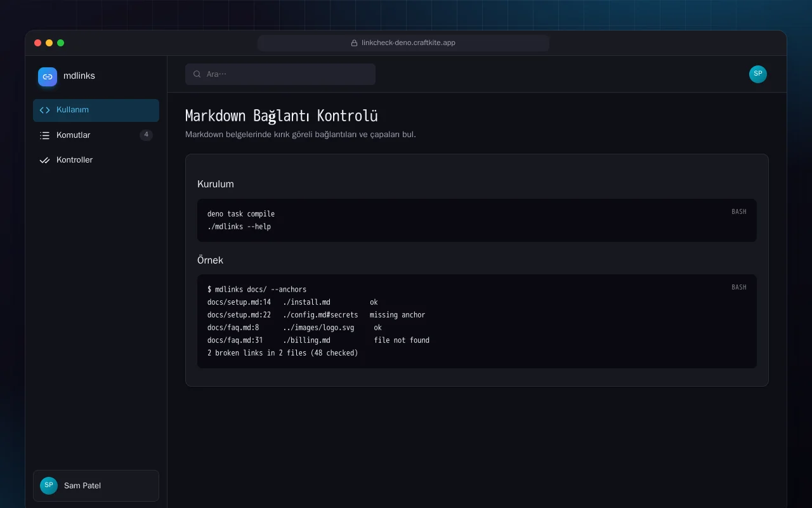
Task: Click the 'missing anchor' status text
Action: (398, 315)
